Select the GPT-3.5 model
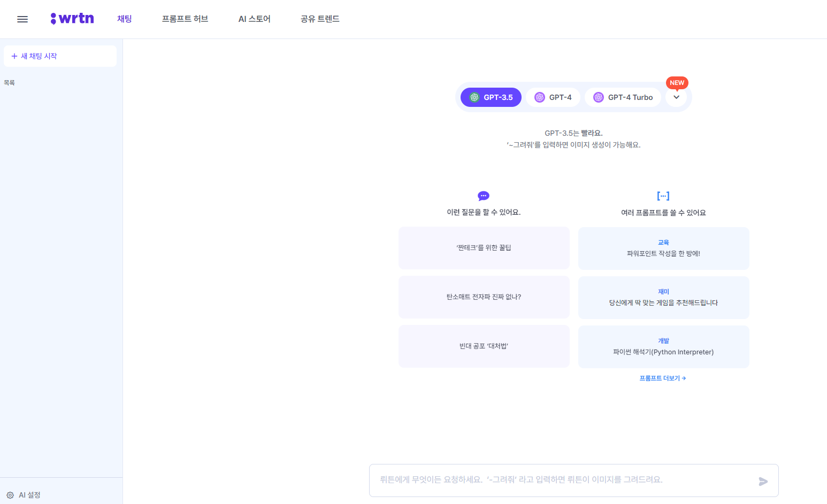 click(491, 97)
